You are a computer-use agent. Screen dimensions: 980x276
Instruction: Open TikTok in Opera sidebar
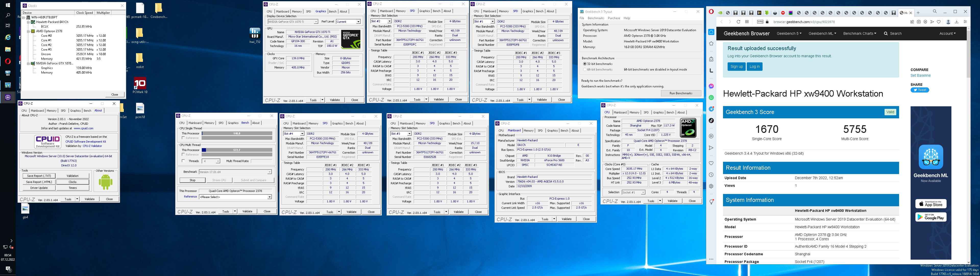click(x=711, y=120)
